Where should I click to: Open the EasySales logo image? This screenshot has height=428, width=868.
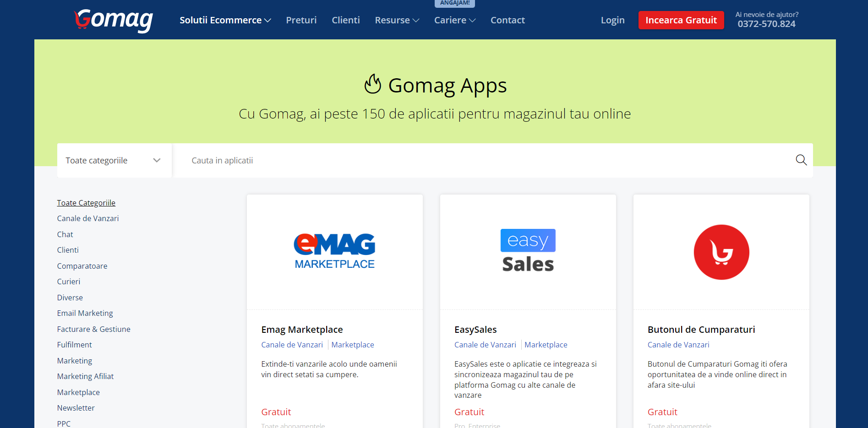(x=528, y=251)
